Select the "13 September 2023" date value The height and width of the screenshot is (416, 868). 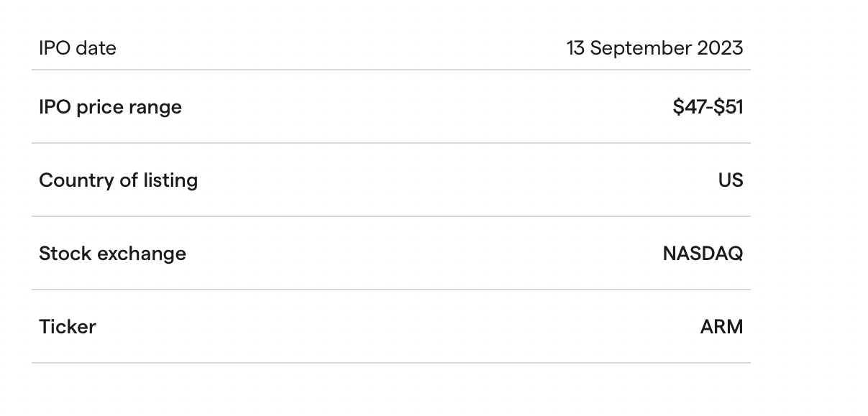click(x=654, y=48)
